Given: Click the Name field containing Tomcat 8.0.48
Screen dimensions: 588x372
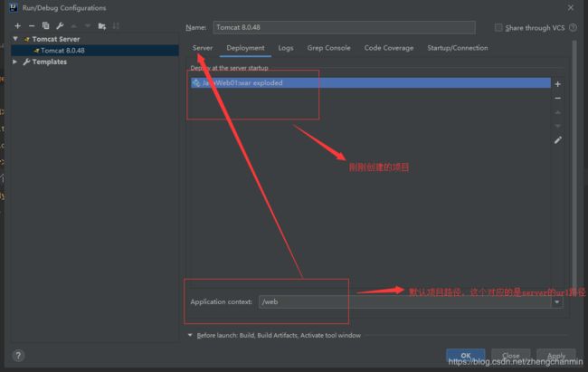Looking at the screenshot, I should (345, 27).
